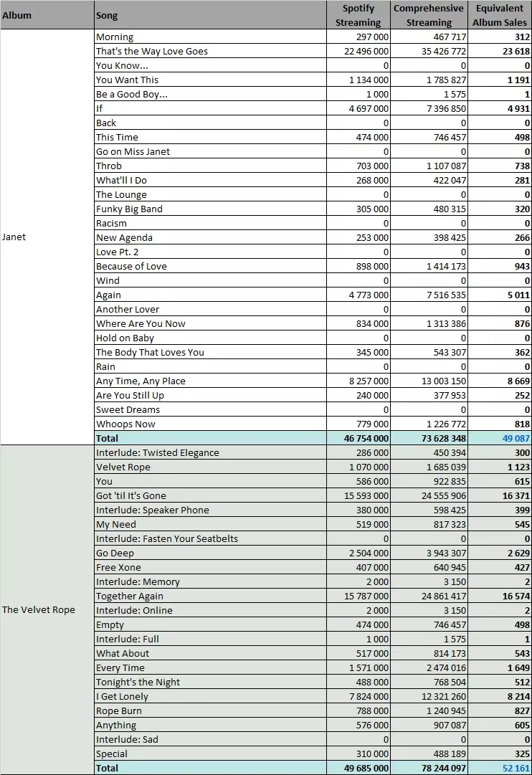The width and height of the screenshot is (532, 775).
Task: Click the Janet album cell
Action: point(47,237)
